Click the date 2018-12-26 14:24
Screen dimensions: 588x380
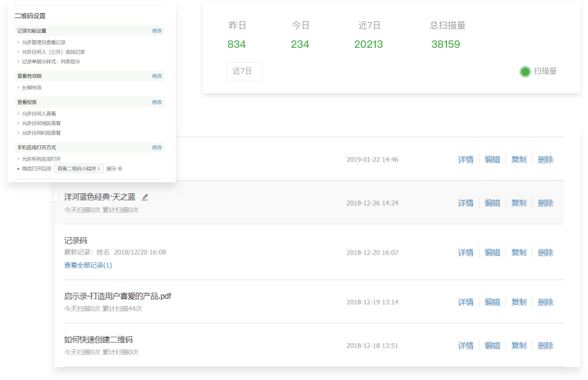point(372,204)
